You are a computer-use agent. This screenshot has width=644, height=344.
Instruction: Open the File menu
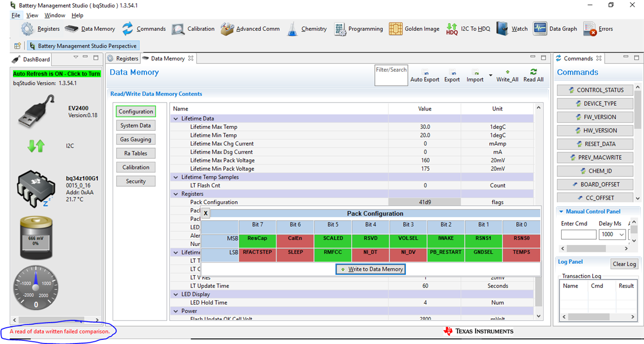point(16,16)
